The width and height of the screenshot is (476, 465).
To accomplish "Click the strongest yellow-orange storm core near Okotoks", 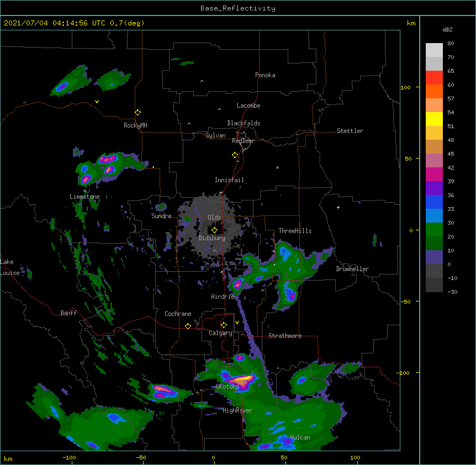I will click(243, 379).
